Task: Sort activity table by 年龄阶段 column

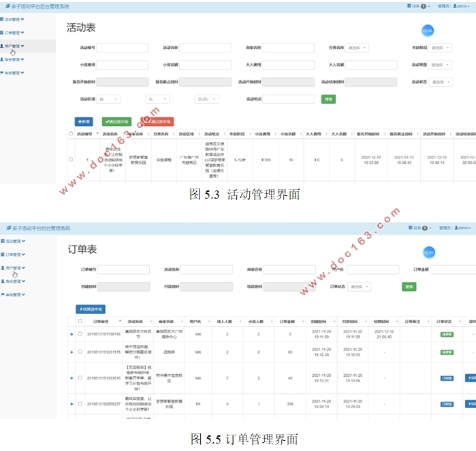Action: 240,134
